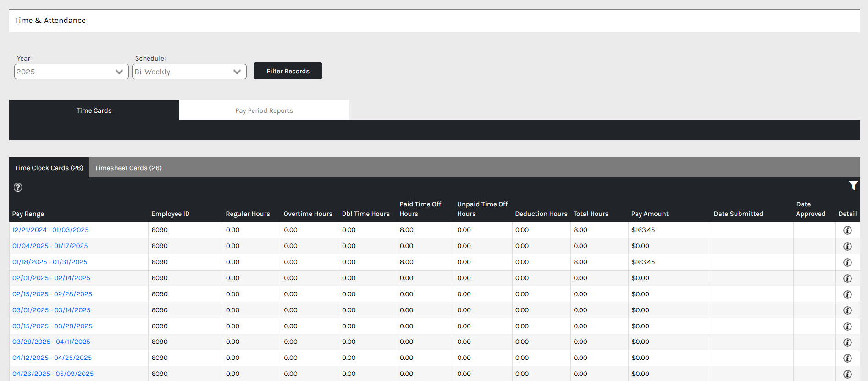
Task: Open pay range 02/15/2025 - 02/28/2025 link
Action: (x=52, y=294)
